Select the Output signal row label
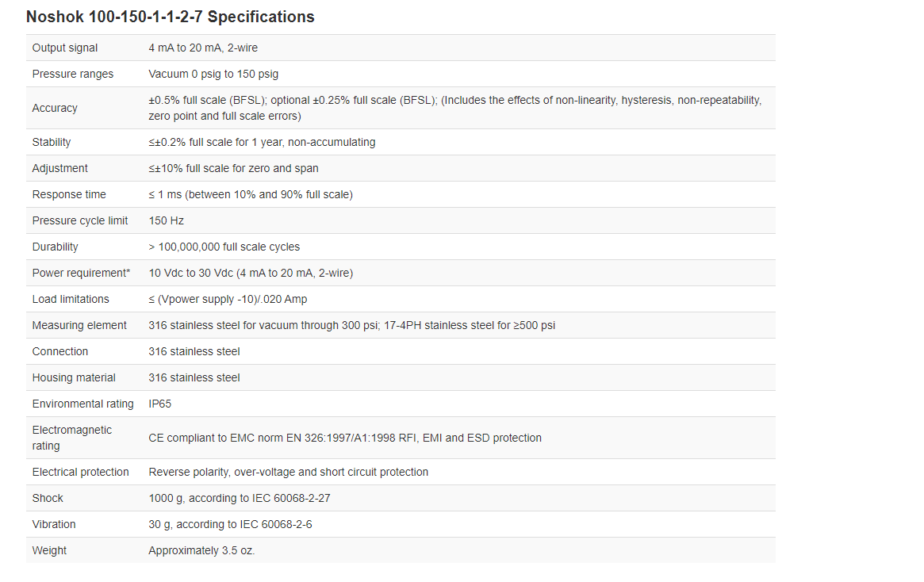The width and height of the screenshot is (924, 582). tap(65, 48)
